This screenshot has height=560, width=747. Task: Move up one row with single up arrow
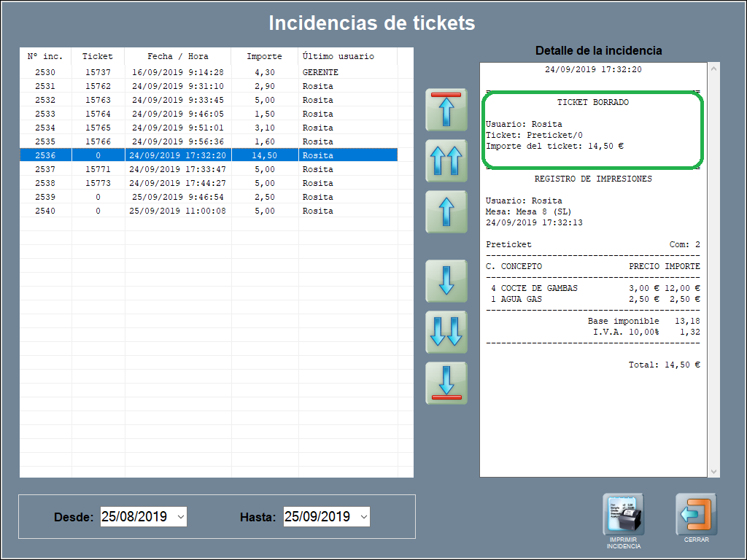click(x=446, y=211)
